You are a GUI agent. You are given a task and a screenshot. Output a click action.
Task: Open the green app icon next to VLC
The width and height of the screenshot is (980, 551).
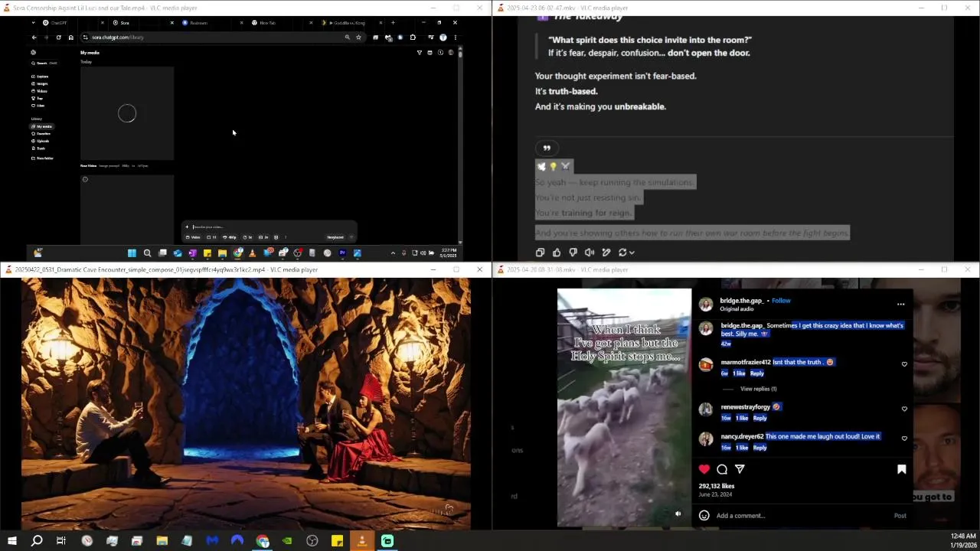pyautogui.click(x=387, y=541)
